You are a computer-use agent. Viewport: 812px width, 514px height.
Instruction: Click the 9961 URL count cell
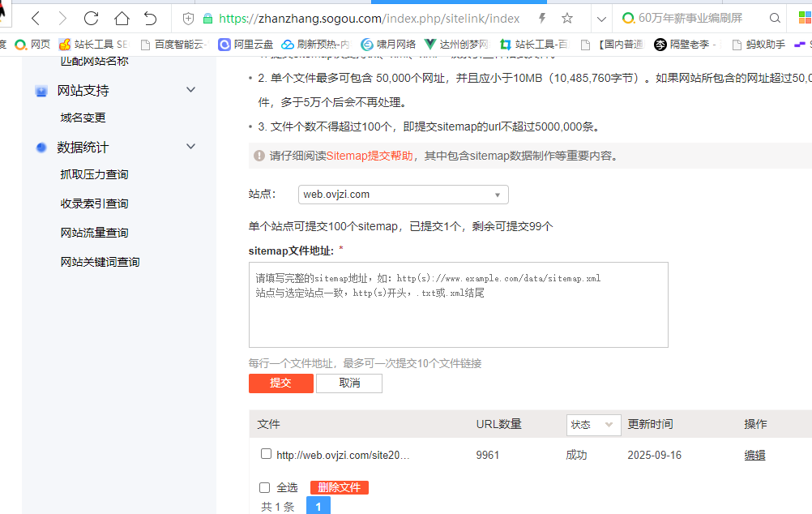[487, 455]
